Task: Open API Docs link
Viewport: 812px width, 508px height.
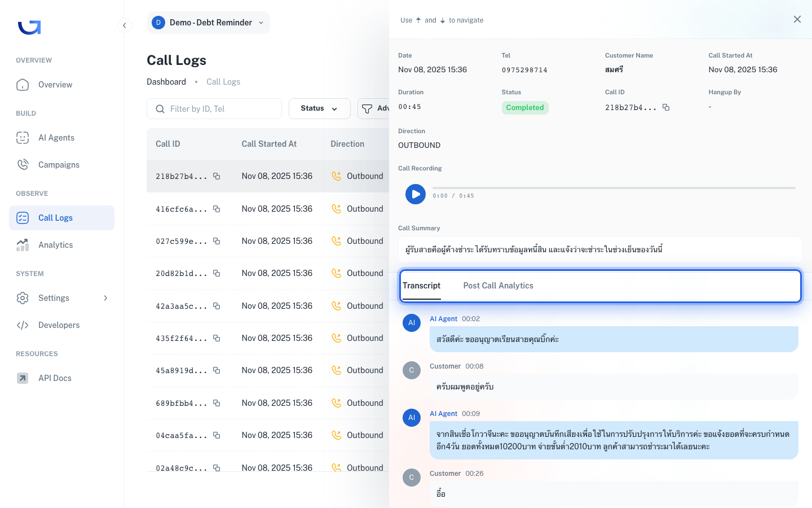Action: coord(61,378)
